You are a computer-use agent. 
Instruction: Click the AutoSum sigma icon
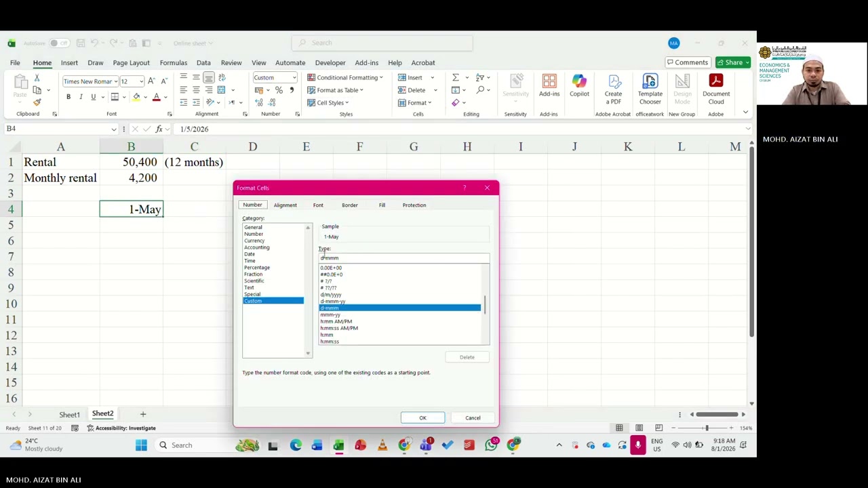pyautogui.click(x=456, y=77)
